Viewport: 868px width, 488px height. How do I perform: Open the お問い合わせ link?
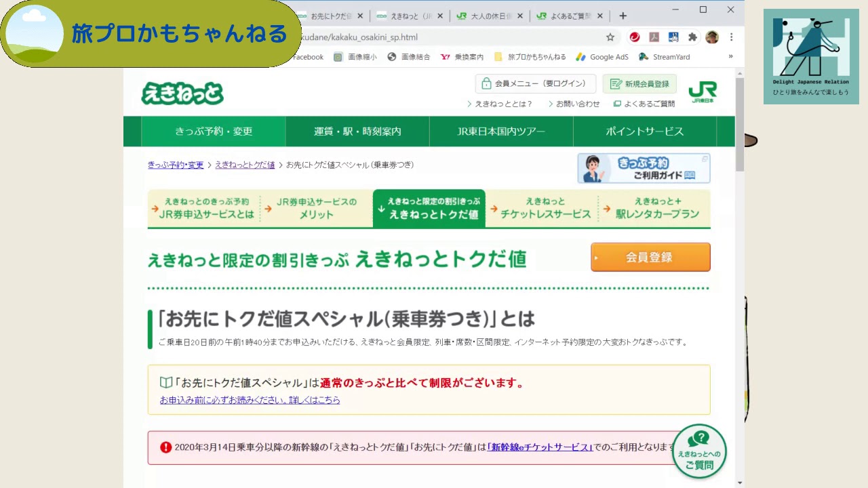(x=574, y=104)
